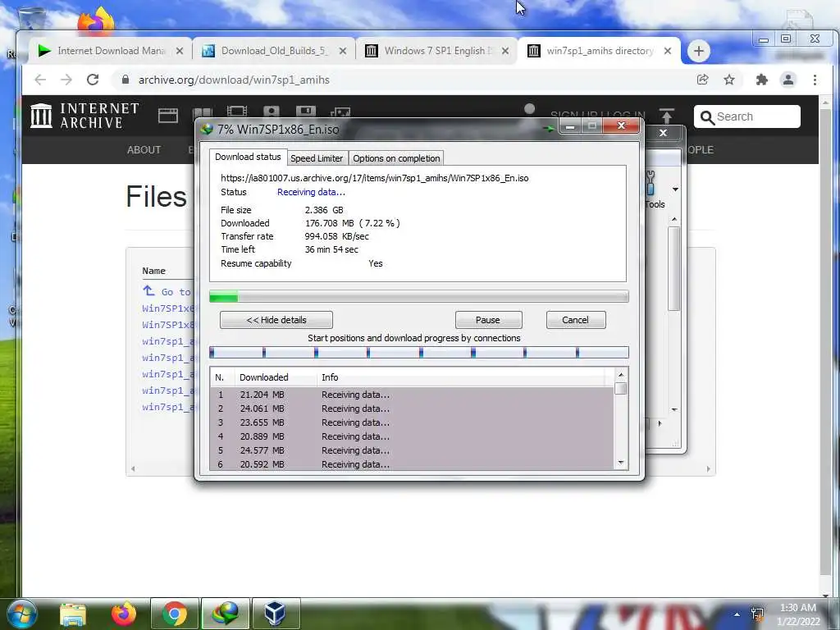Viewport: 840px width, 630px height.
Task: Show hidden system tray icons
Action: coord(737,614)
